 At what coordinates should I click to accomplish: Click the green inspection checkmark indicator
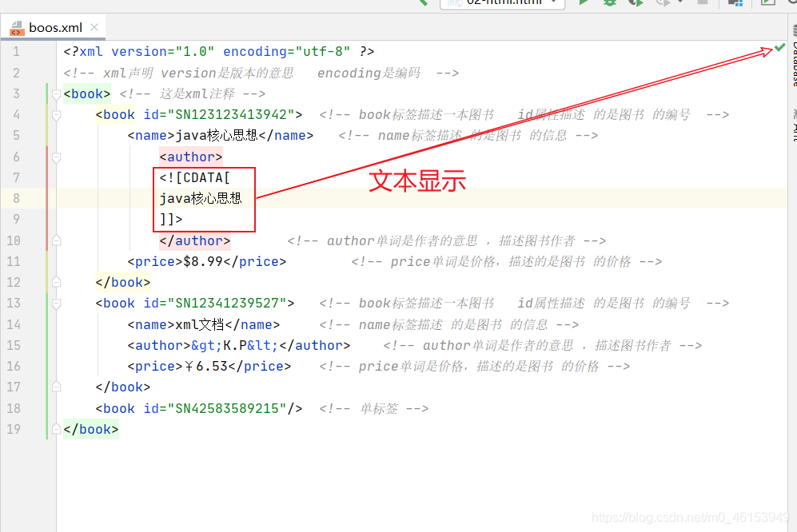coord(779,48)
